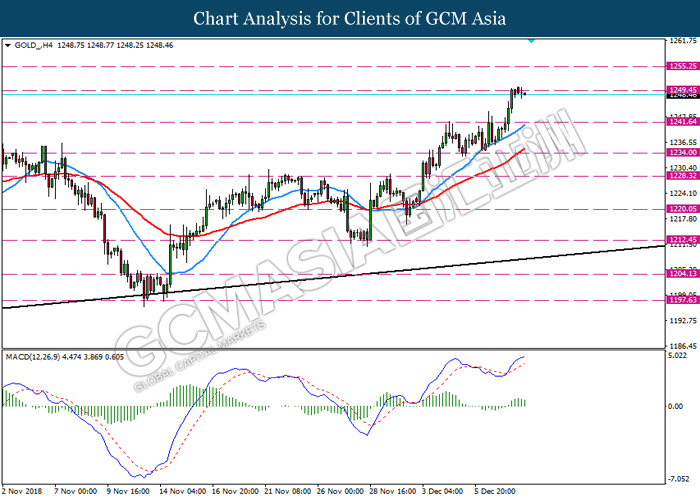Select the 1234.00 price level label
Viewport: 700px width, 500px height.
coord(683,153)
